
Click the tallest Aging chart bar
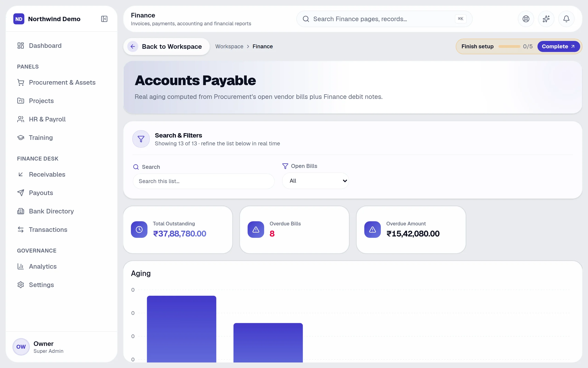pyautogui.click(x=181, y=329)
